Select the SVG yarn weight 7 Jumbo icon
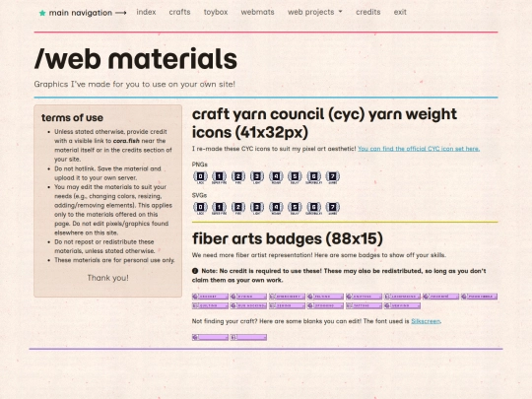Screen dimensions: 532x399 pyautogui.click(x=333, y=208)
